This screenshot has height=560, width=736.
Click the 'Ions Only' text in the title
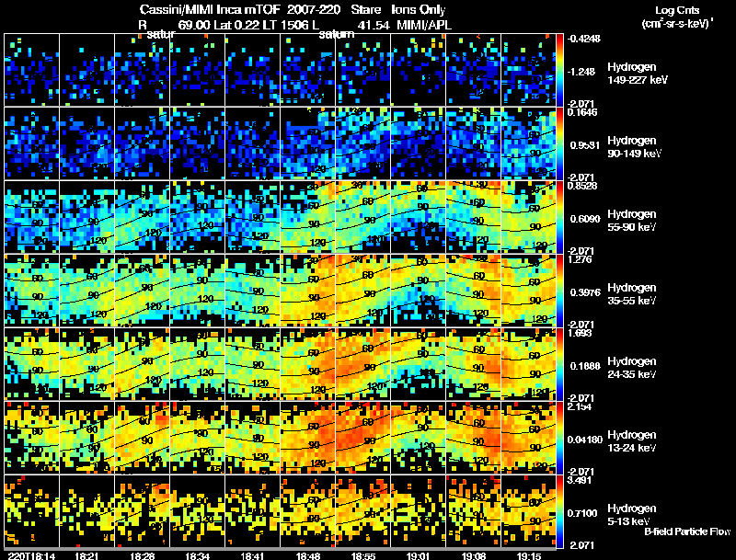(x=419, y=10)
